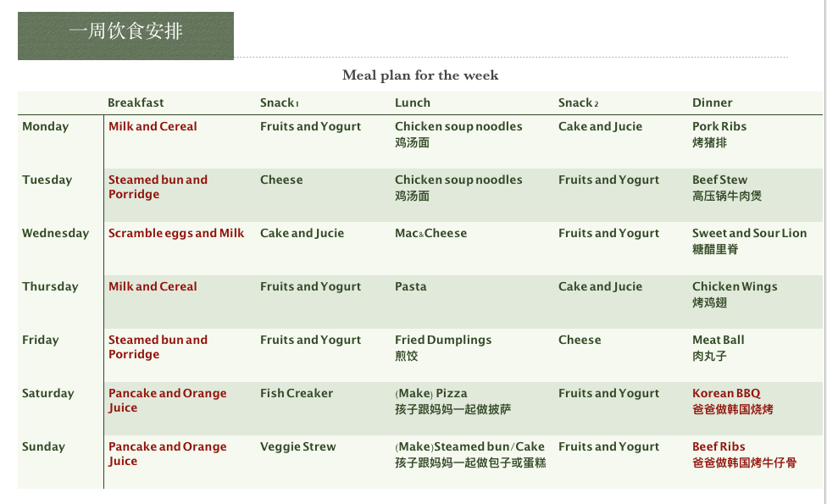
Task: Click the red 'Beef Ribs' dinner cell
Action: (x=744, y=454)
